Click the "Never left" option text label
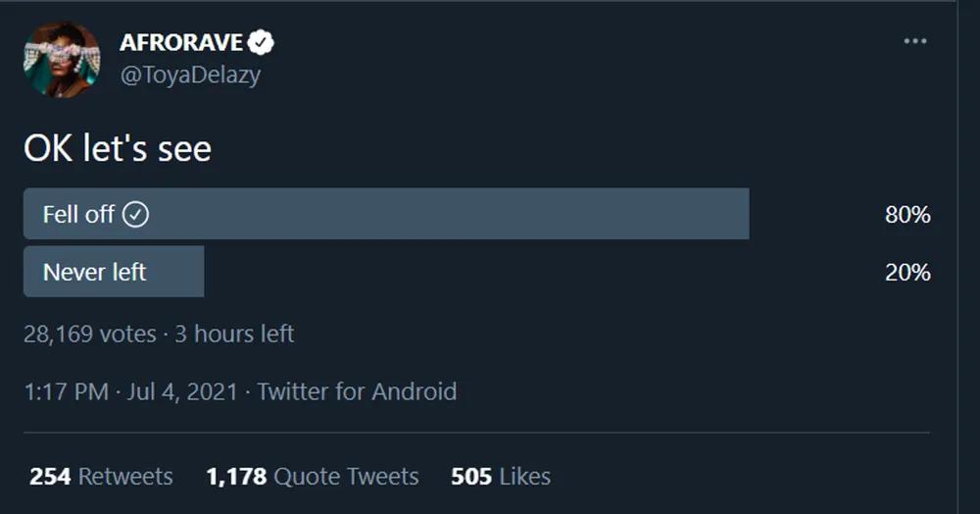 click(95, 272)
